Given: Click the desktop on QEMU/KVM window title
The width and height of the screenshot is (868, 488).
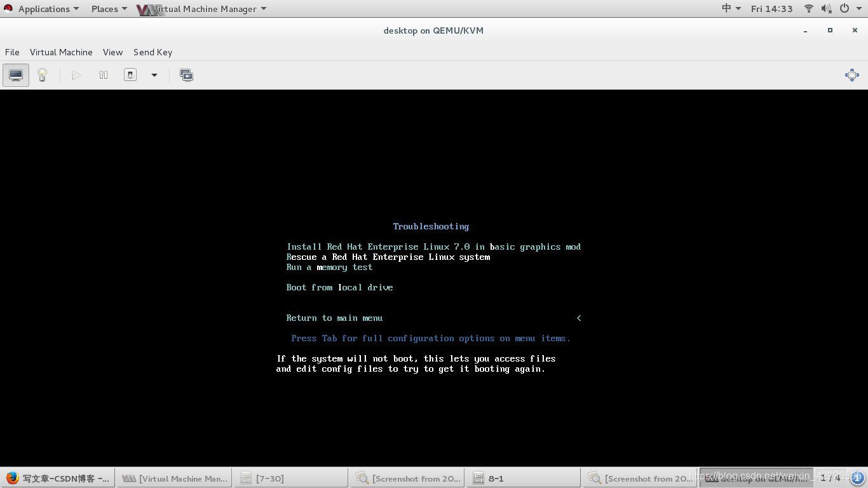Looking at the screenshot, I should point(433,30).
